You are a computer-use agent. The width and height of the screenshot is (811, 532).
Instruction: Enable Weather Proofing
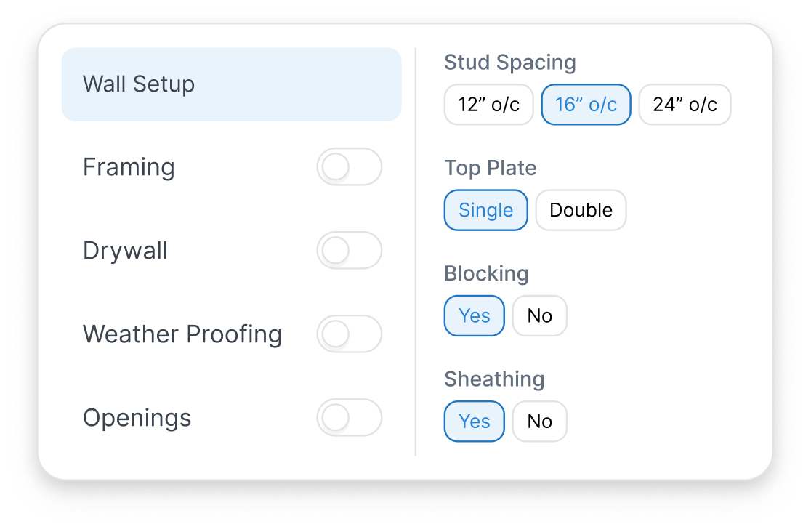point(349,334)
